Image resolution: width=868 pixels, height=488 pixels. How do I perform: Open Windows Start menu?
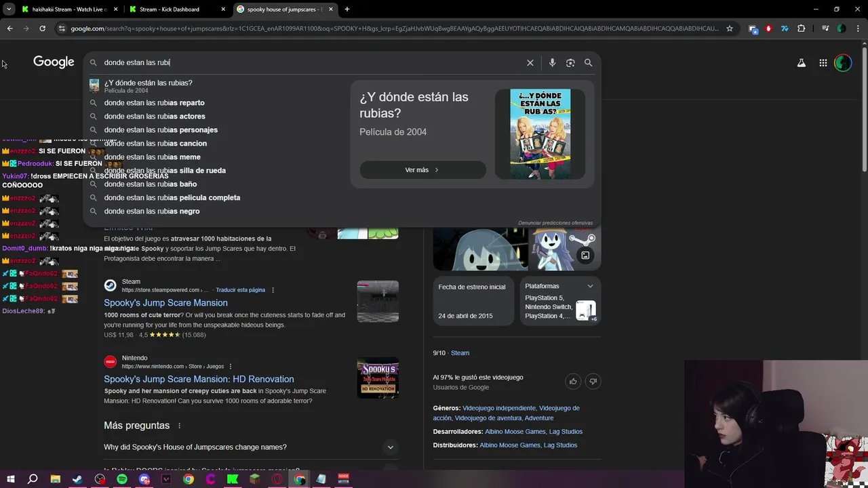tap(11, 479)
